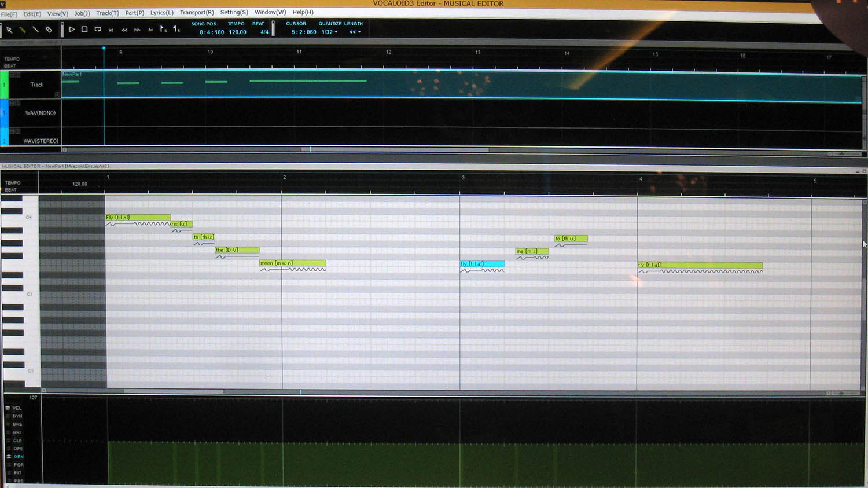This screenshot has width=868, height=488.
Task: Expand the small box on Track row
Action: 57,94
